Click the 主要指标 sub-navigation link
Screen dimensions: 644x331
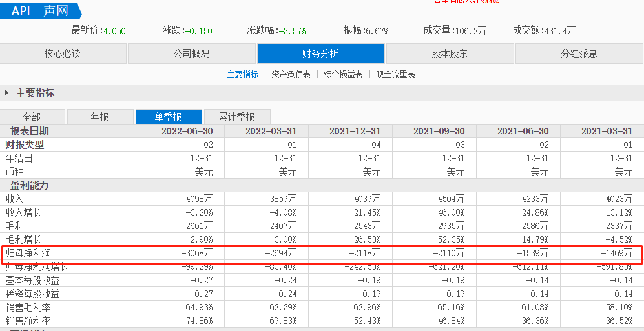click(242, 74)
